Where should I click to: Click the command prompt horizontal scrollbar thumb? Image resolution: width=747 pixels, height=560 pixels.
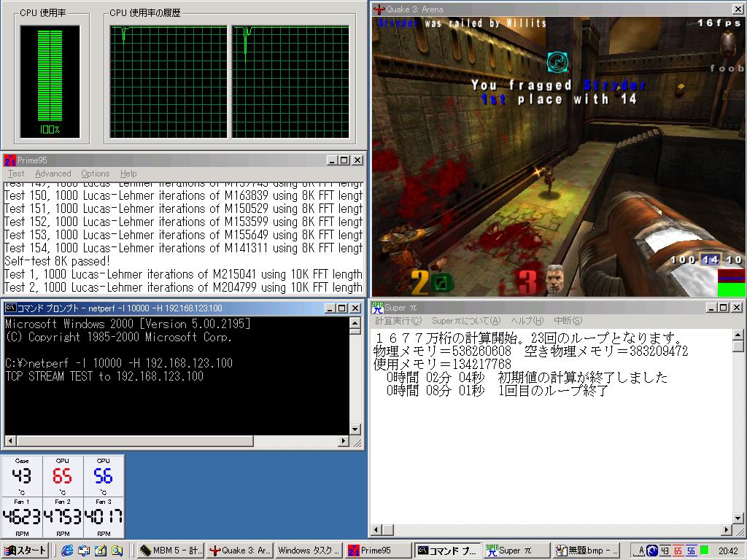click(134, 441)
